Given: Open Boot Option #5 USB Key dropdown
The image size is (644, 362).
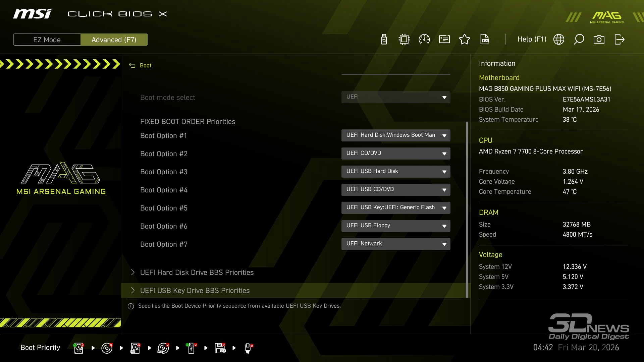Looking at the screenshot, I should [x=396, y=208].
